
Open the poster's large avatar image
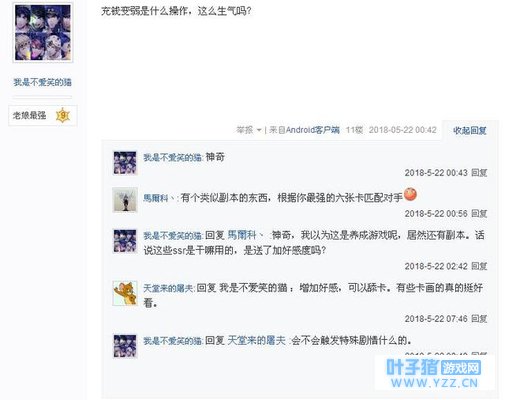point(43,32)
